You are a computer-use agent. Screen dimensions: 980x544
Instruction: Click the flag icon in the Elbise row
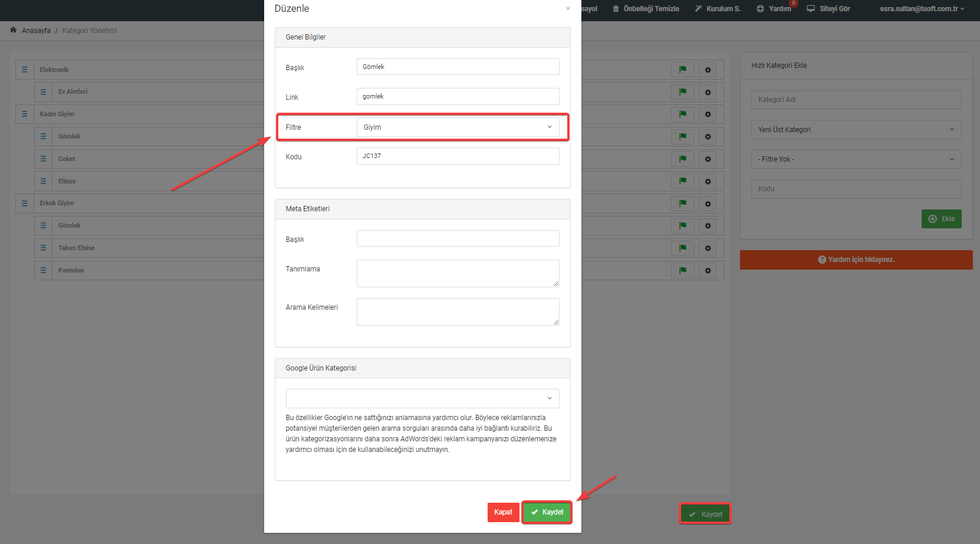pos(683,181)
